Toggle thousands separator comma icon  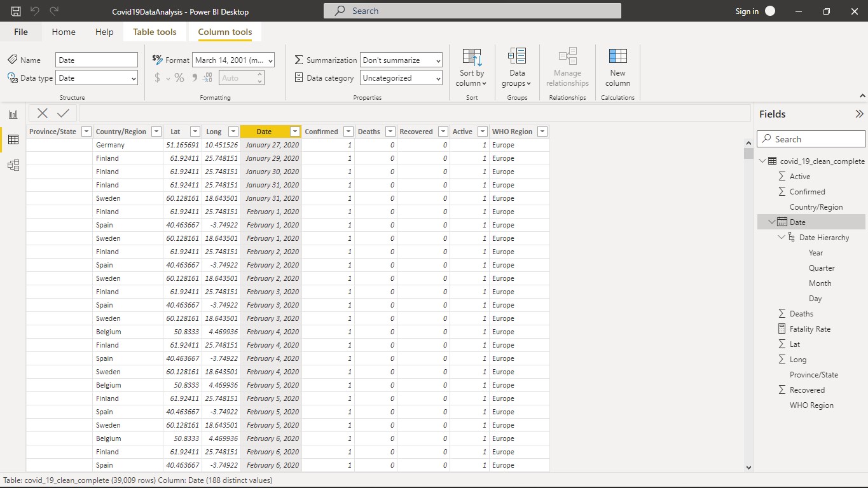click(195, 78)
